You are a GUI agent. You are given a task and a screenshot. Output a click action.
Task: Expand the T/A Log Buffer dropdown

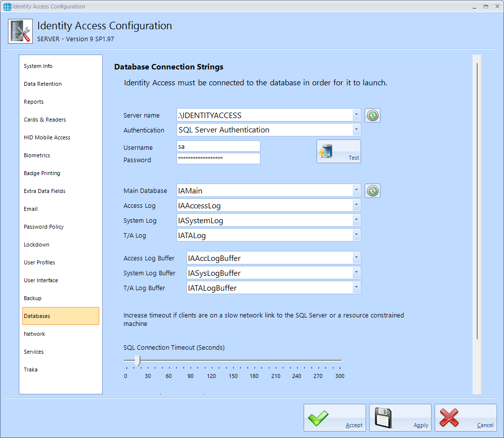pos(356,288)
